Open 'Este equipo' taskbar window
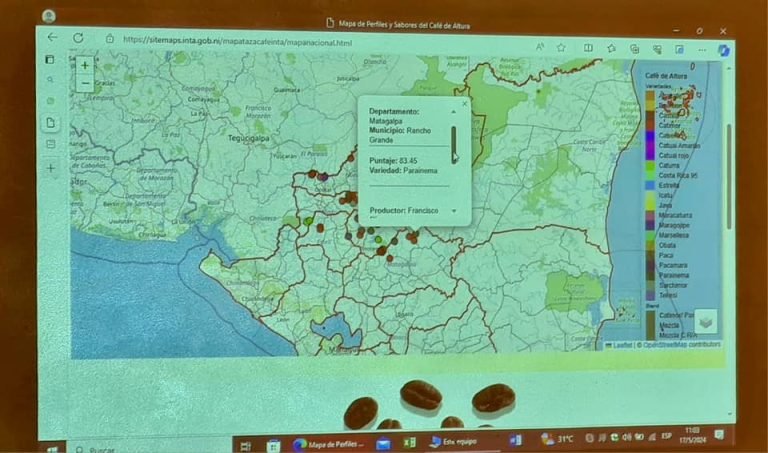The width and height of the screenshot is (768, 453). coord(453,442)
